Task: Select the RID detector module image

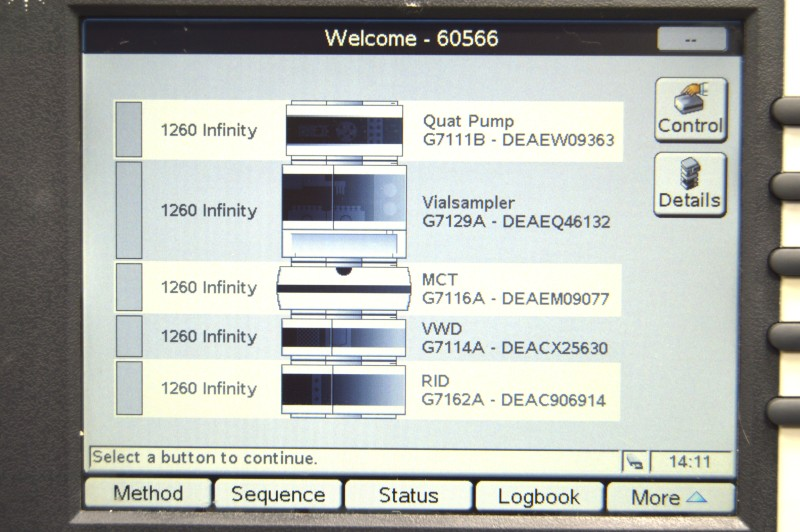Action: [x=345, y=388]
